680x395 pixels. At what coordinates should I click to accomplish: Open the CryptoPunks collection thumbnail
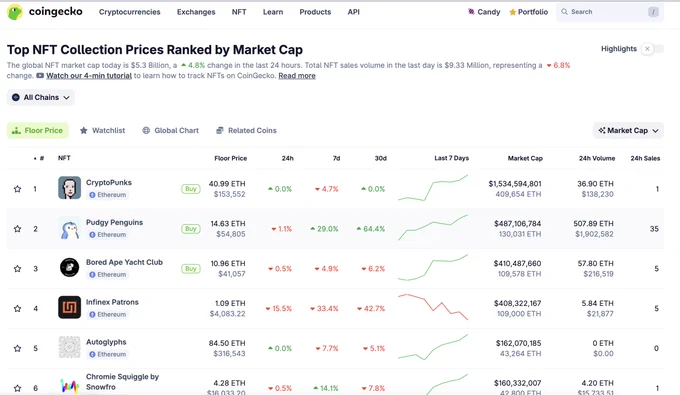(69, 187)
